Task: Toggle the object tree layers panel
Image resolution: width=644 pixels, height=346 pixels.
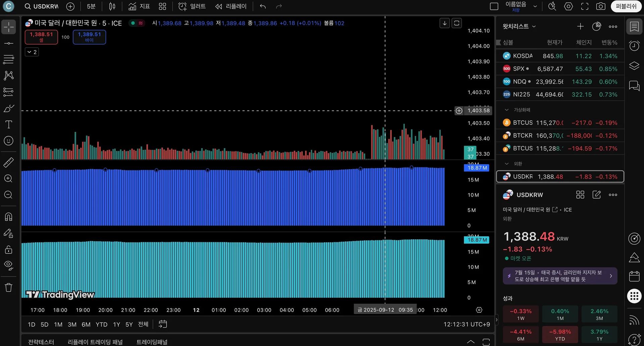Action: point(634,66)
